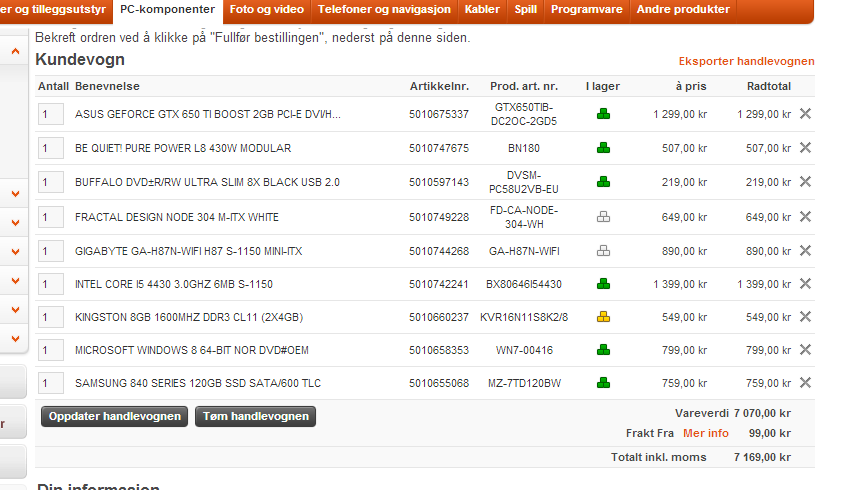Click Oppdater handlevognen button
Screen dimensions: 854x490
coord(114,416)
